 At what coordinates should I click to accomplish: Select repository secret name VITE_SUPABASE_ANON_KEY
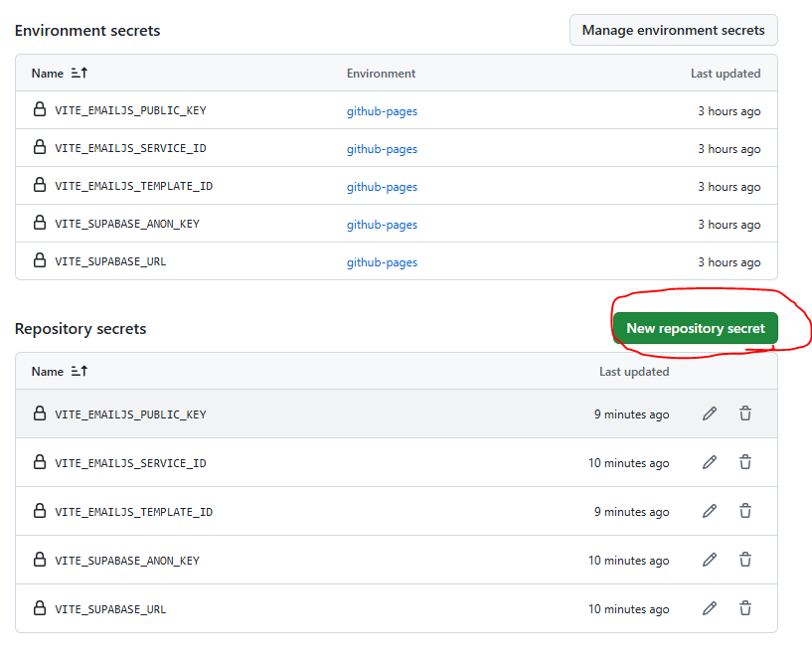[127, 561]
